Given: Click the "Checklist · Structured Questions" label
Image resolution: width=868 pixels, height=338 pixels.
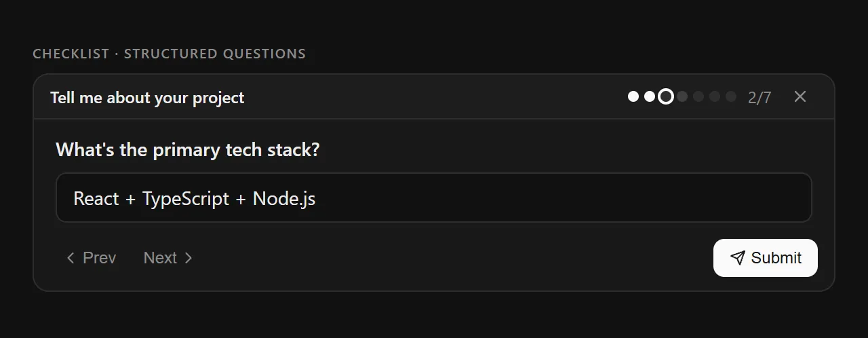Looking at the screenshot, I should (169, 54).
